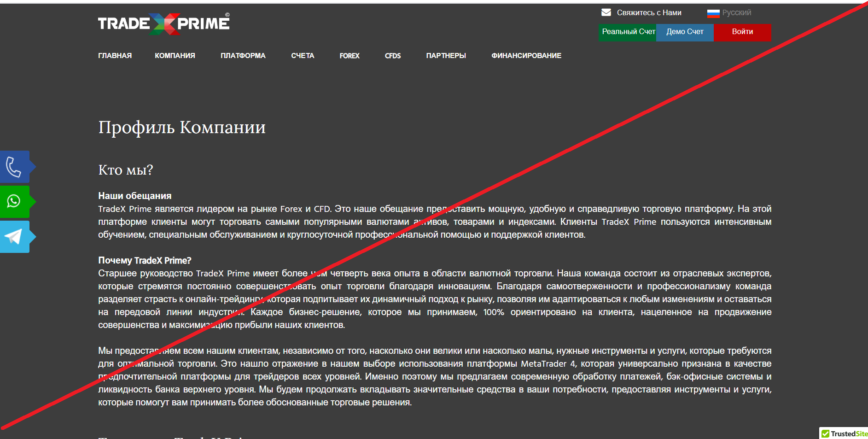The height and width of the screenshot is (439, 868).
Task: Open the Русский language selector
Action: (736, 12)
